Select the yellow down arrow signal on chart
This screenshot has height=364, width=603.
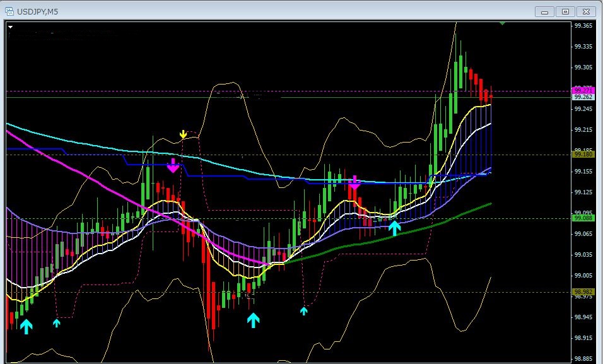(x=183, y=134)
